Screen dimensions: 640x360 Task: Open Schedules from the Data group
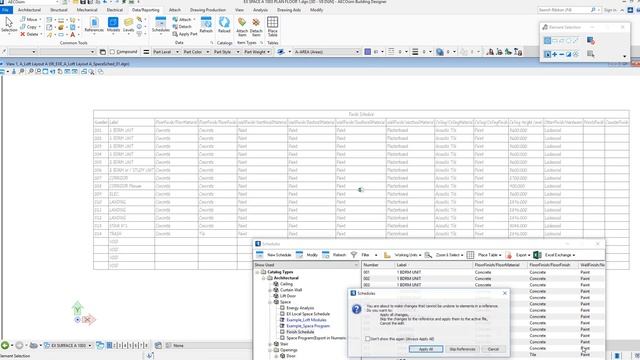pyautogui.click(x=160, y=25)
